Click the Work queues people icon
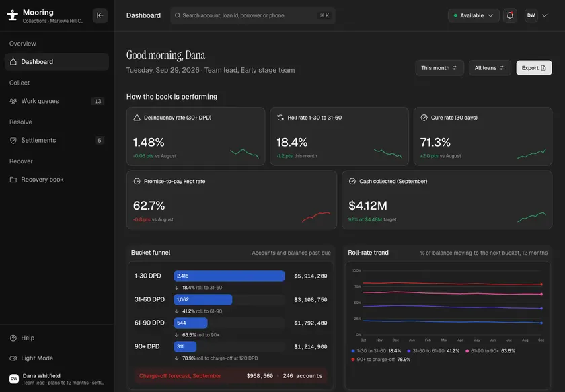 point(13,101)
